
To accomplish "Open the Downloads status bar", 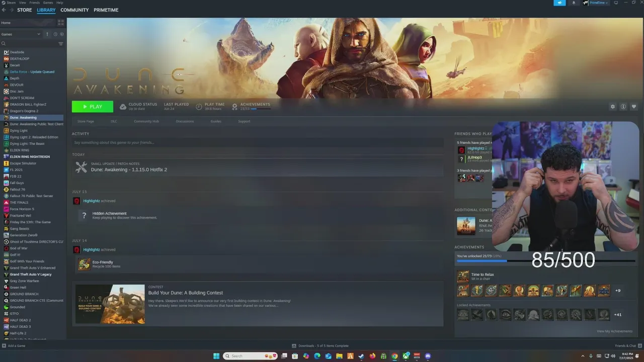I will tap(320, 346).
